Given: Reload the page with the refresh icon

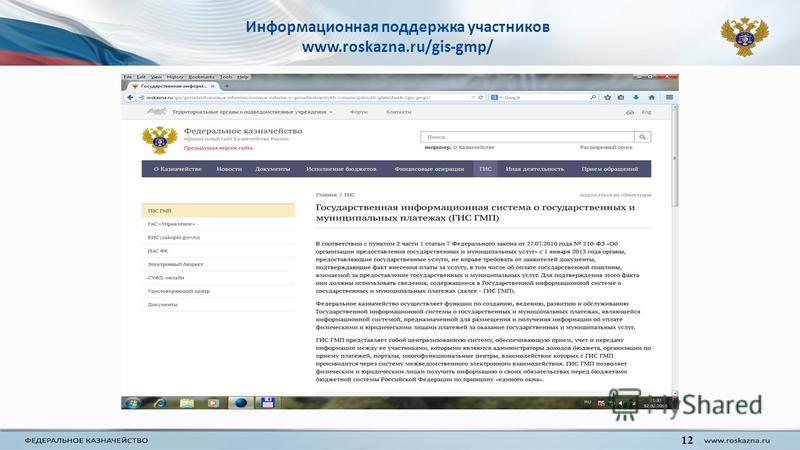Looking at the screenshot, I should (481, 97).
